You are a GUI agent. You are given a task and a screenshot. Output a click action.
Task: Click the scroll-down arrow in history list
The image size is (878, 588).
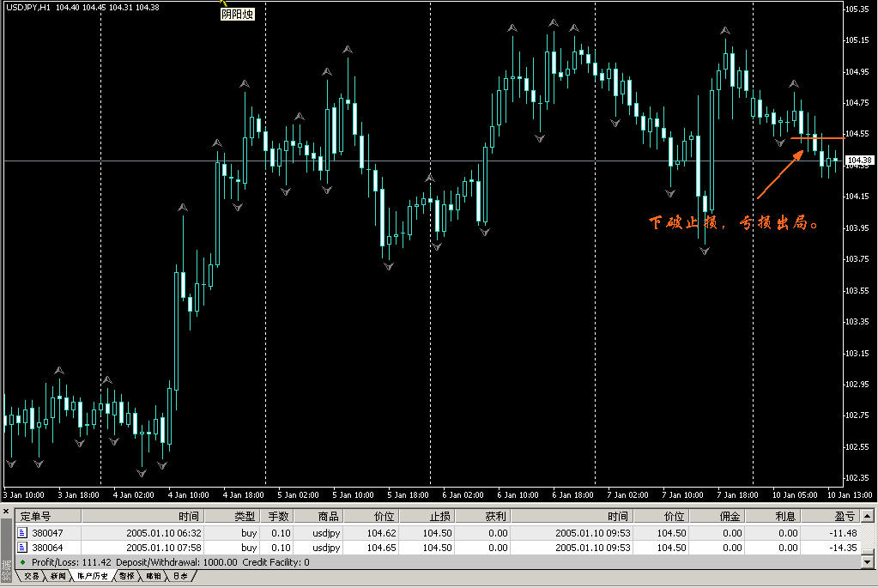pyautogui.click(x=868, y=561)
